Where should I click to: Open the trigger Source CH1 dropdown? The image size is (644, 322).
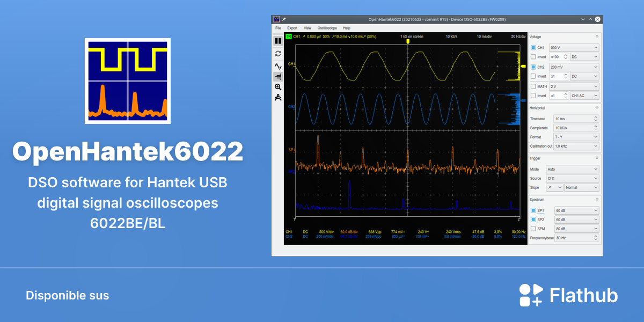pyautogui.click(x=572, y=178)
